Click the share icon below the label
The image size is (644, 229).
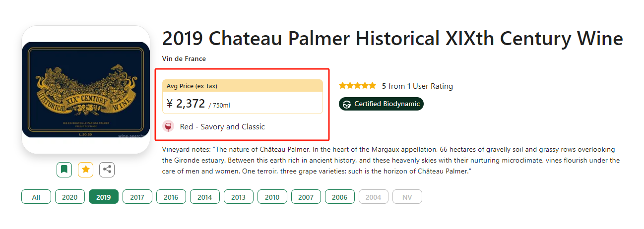point(107,170)
